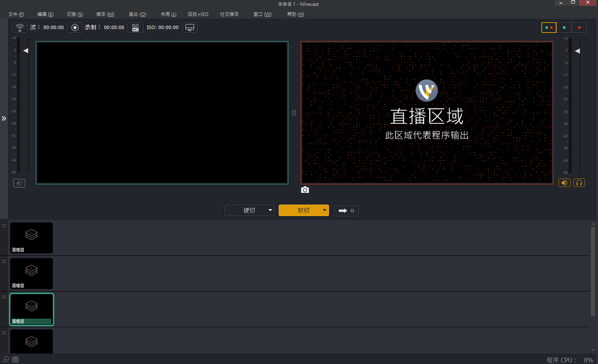Open the chat bubble icon in status bar
The width and height of the screenshot is (598, 364).
coord(6,359)
